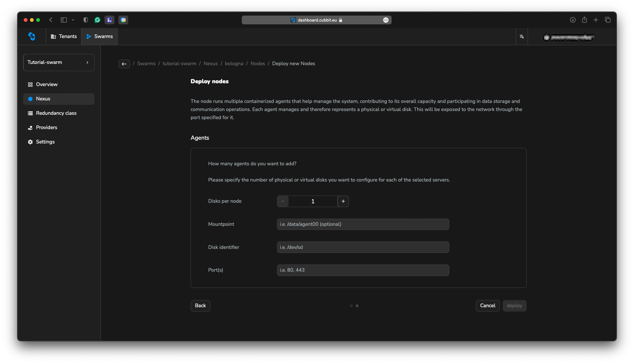Viewport: 634px width, 364px height.
Task: Toggle the Safari sidebar icon
Action: click(64, 20)
